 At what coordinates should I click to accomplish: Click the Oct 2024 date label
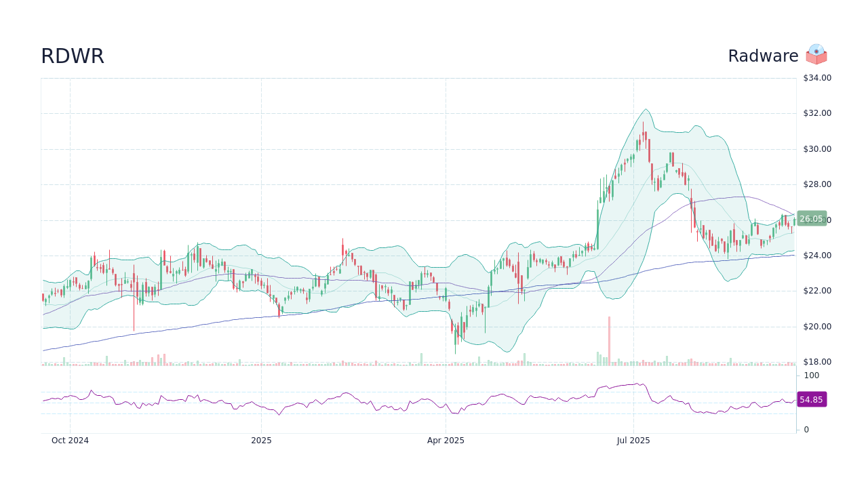pyautogui.click(x=70, y=441)
